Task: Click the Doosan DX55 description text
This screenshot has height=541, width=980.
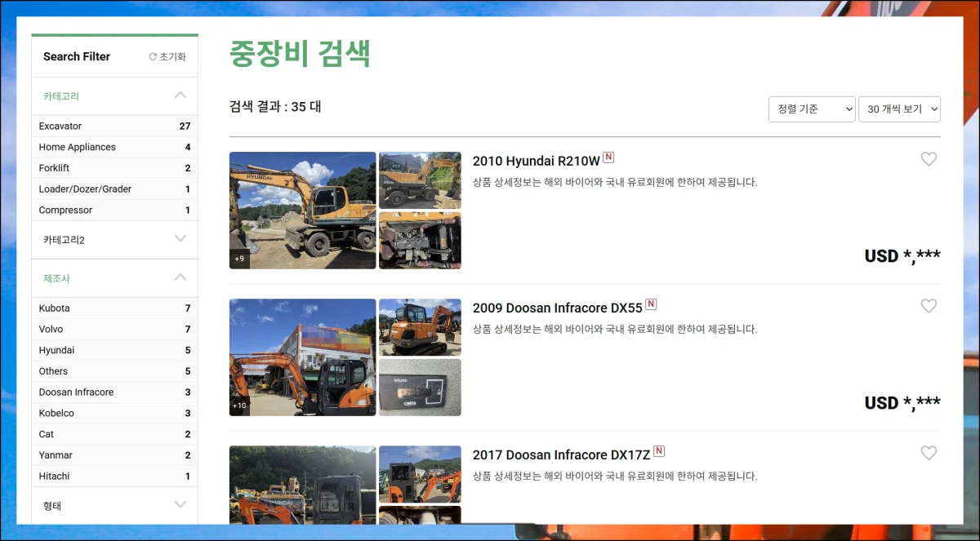Action: pyautogui.click(x=615, y=329)
